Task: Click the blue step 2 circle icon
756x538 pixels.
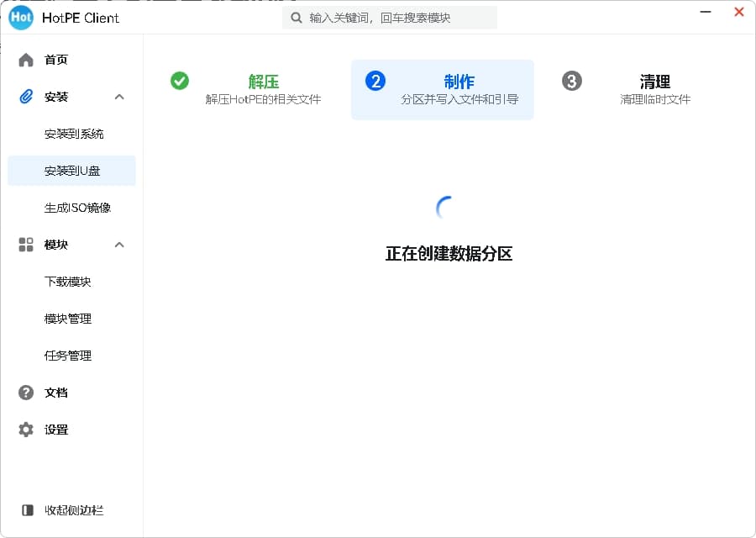Action: tap(375, 81)
